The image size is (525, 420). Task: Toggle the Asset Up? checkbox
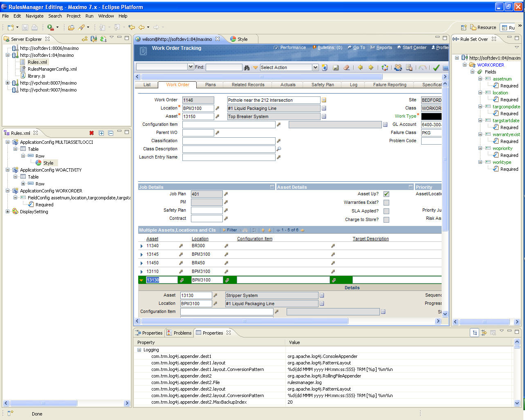point(386,194)
